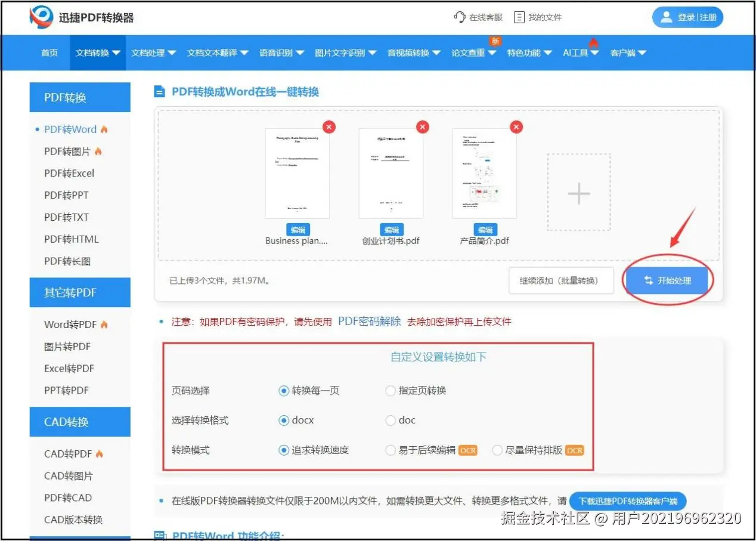This screenshot has width=756, height=541.
Task: Open PPT转PDF in sidebar
Action: pos(66,390)
